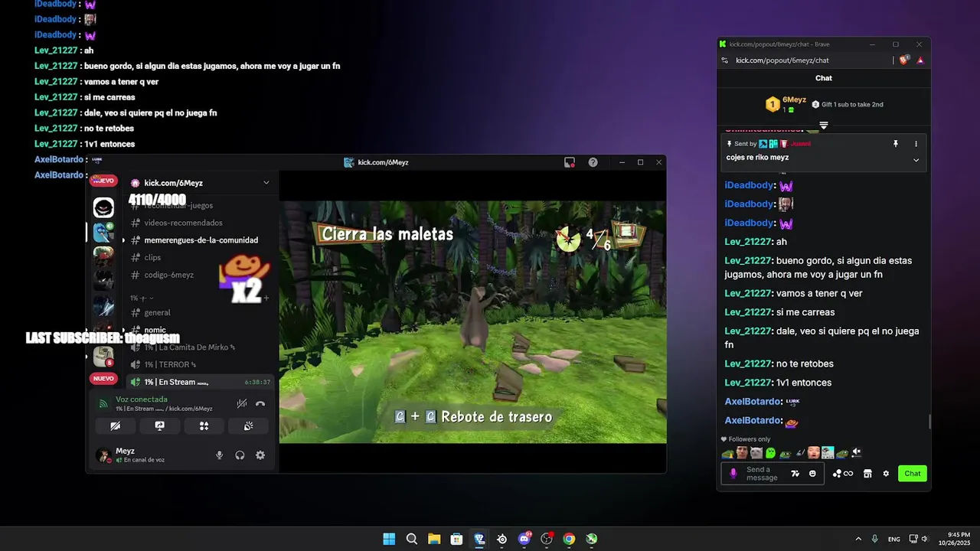Toggle Discord noise suppression icon
The image size is (980, 551).
click(x=241, y=403)
